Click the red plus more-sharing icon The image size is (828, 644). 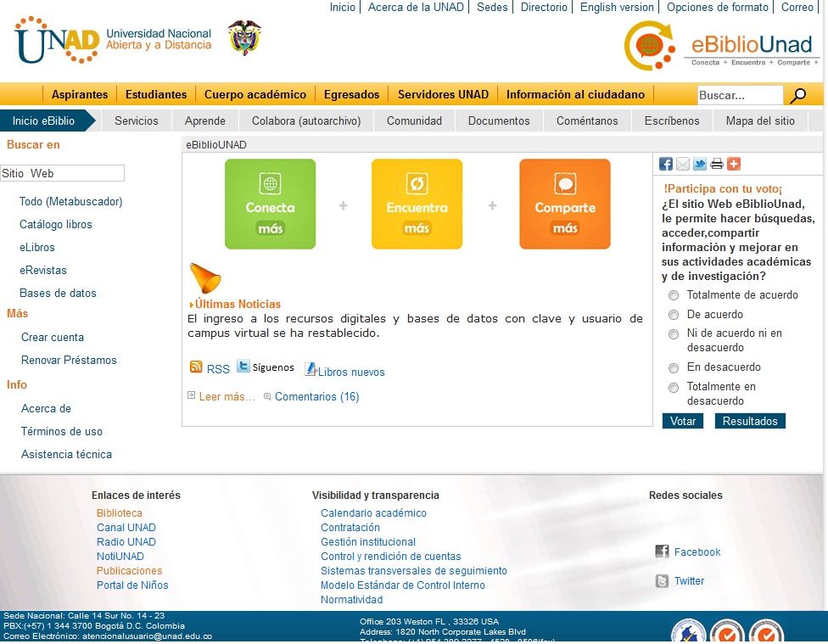point(733,164)
